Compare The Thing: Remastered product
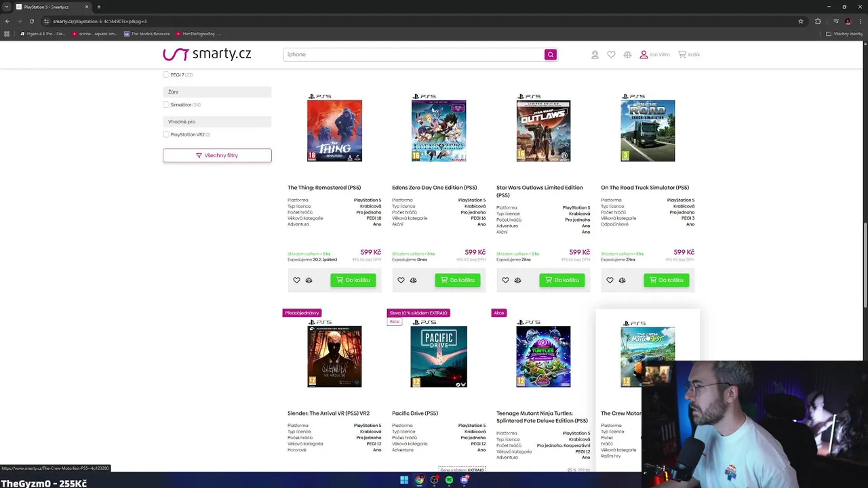The width and height of the screenshot is (868, 488). pyautogui.click(x=309, y=280)
